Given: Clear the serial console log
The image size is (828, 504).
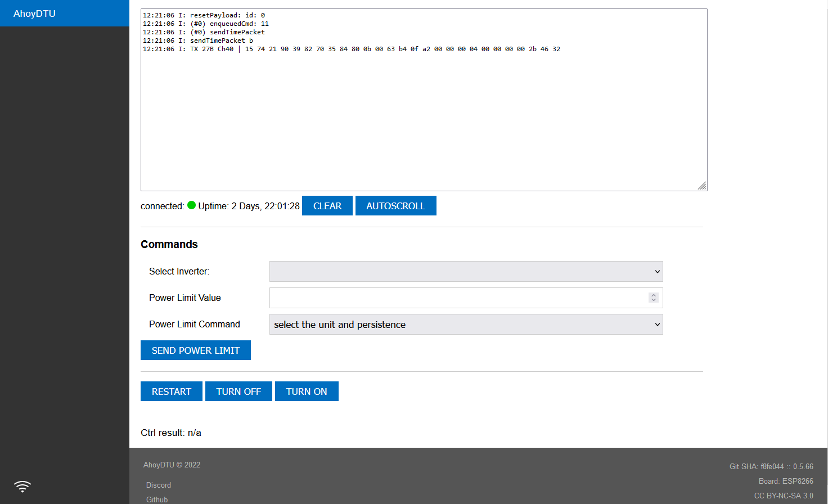Looking at the screenshot, I should (327, 205).
